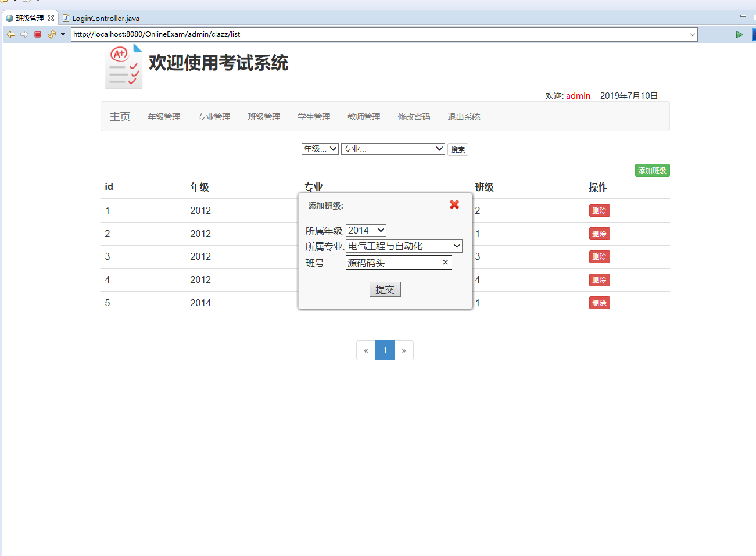
Task: Open the 学生管理 menu item
Action: pos(314,117)
